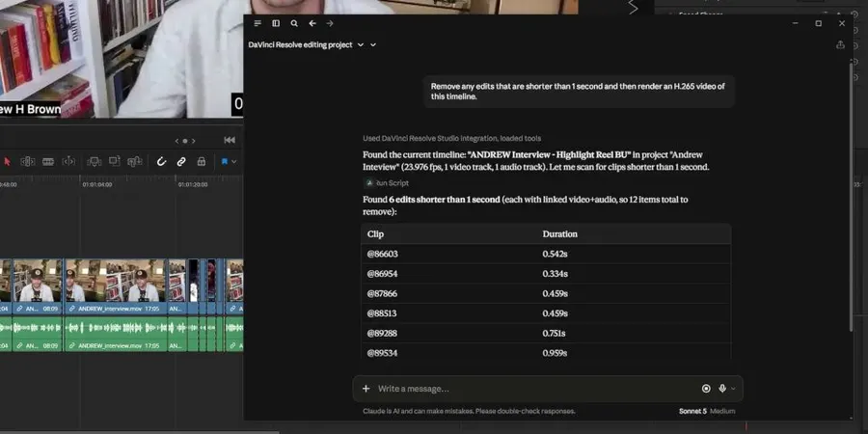Toggle the sidebar panel icon

pos(276,23)
